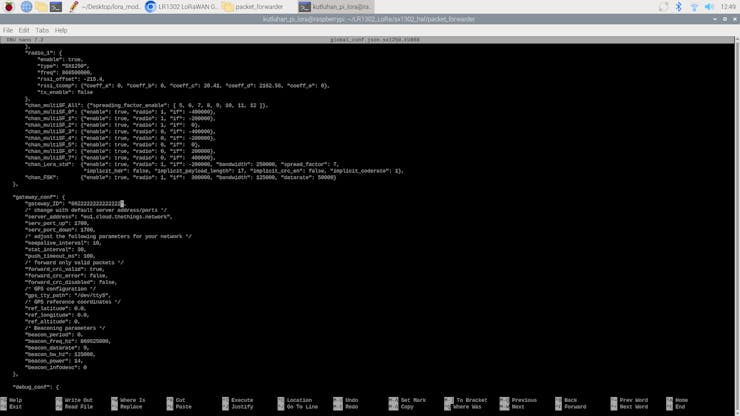Click the nano Undo shortcut hint
The image size is (740, 416).
[x=346, y=400]
